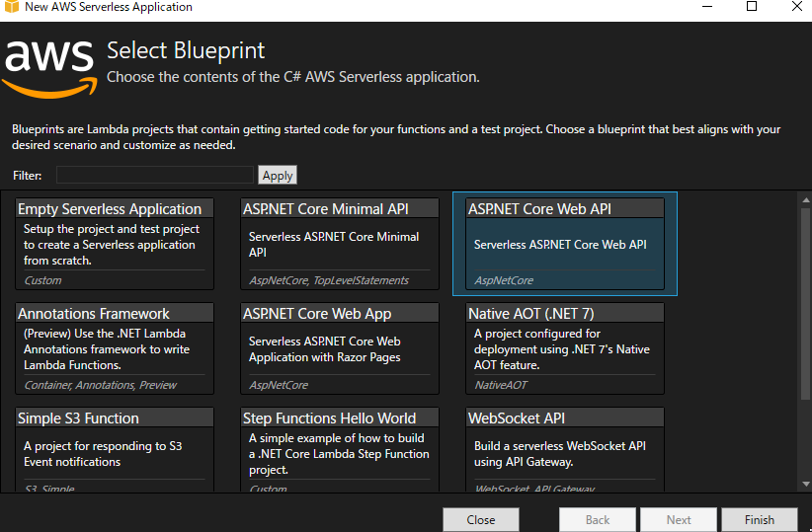The height and width of the screenshot is (532, 812).
Task: Pick the Annotations Framework blueprint
Action: [115, 348]
